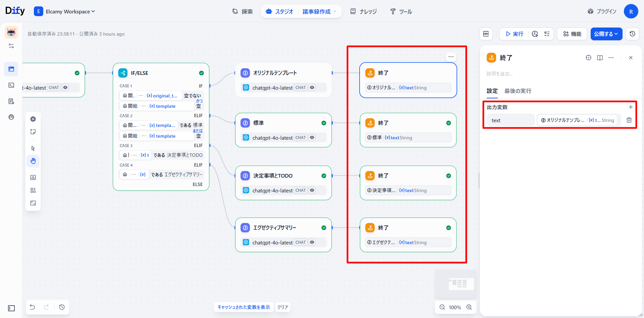Click the add node plus icon
Image resolution: width=644 pixels, height=318 pixels.
coord(33,119)
